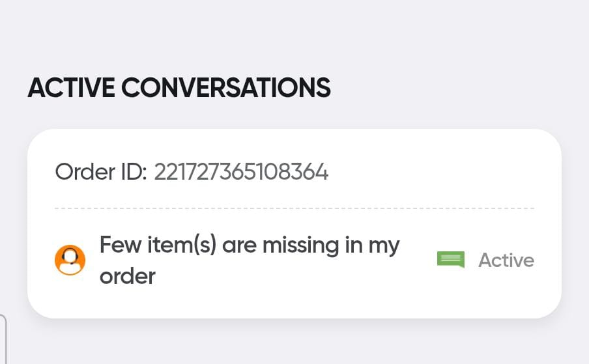Click the word "CONVERSATIONS" in the heading
This screenshot has height=364, width=589.
pos(226,88)
